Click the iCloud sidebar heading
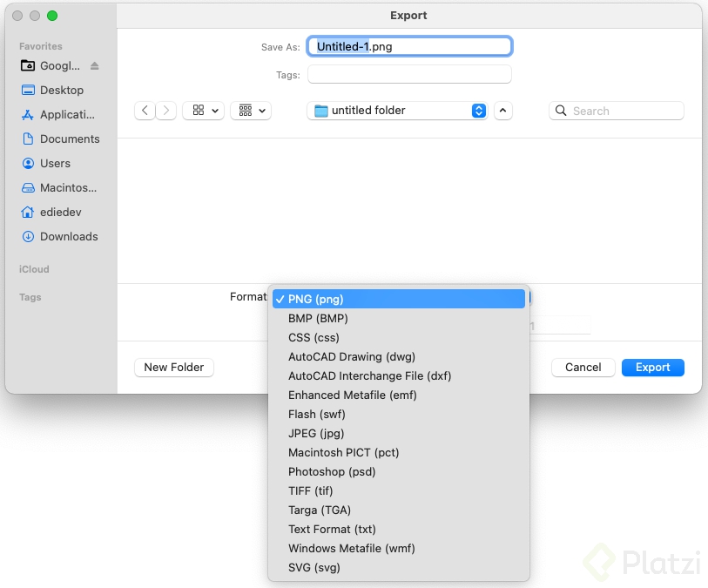This screenshot has height=588, width=708. 34,269
